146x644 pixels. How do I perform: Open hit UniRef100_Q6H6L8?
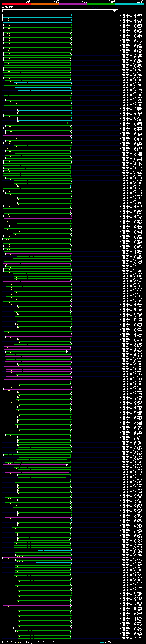131,286
